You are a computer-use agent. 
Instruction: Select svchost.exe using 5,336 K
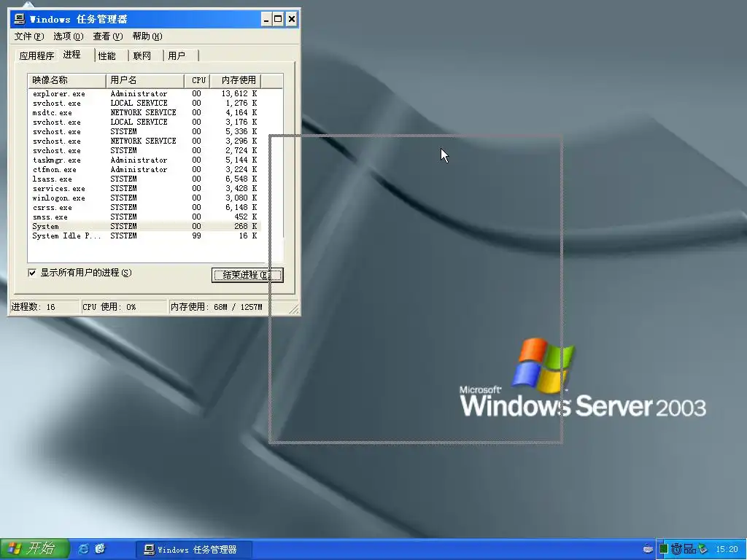coord(144,132)
